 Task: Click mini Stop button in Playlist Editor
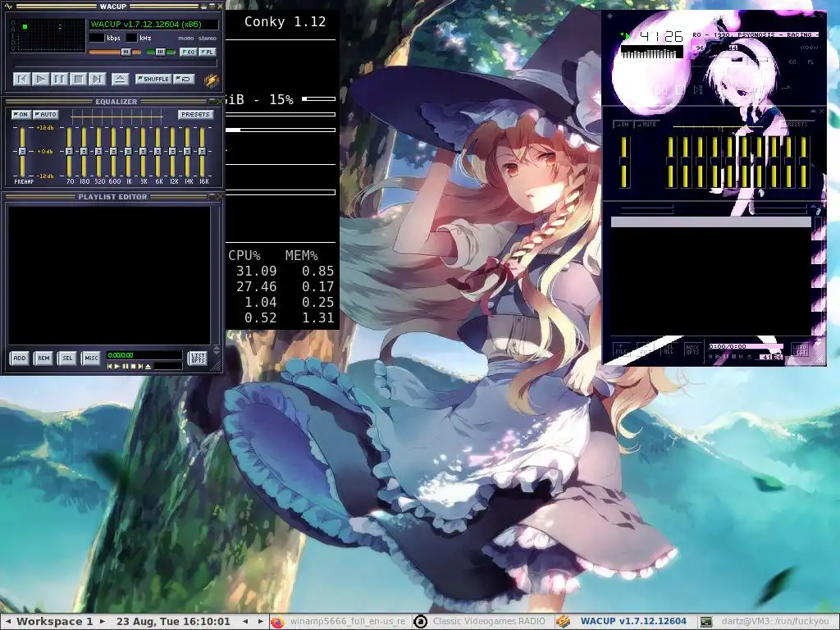click(132, 367)
